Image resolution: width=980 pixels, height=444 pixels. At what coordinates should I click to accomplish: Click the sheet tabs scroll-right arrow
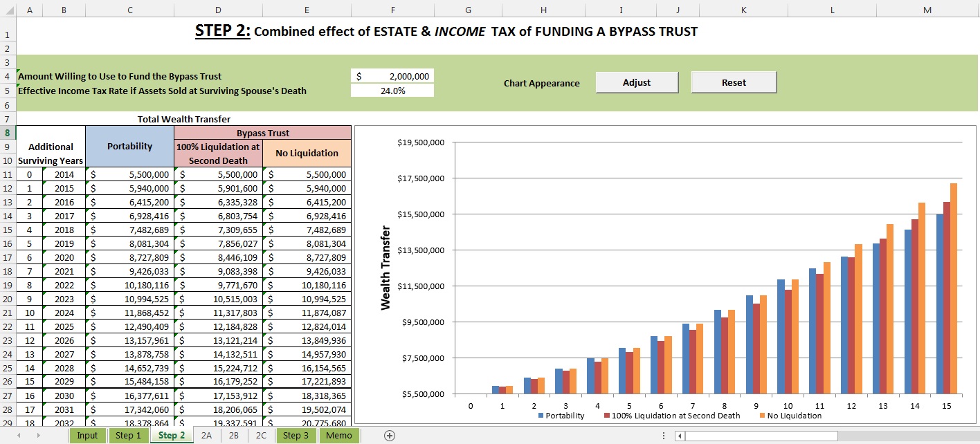pos(37,436)
